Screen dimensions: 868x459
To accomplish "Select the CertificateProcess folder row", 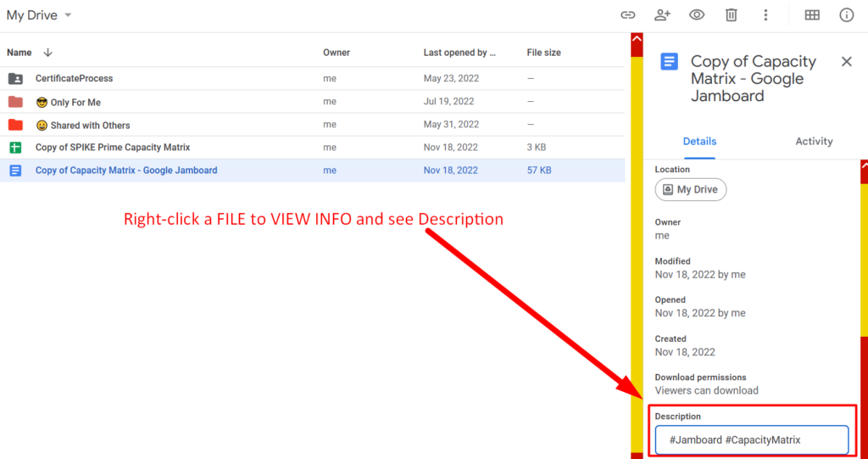I will (313, 79).
